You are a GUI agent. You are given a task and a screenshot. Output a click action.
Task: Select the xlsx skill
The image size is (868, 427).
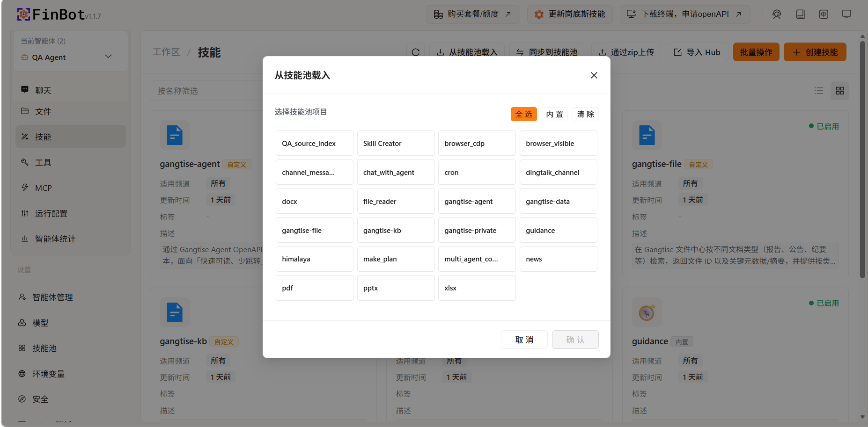pyautogui.click(x=477, y=288)
